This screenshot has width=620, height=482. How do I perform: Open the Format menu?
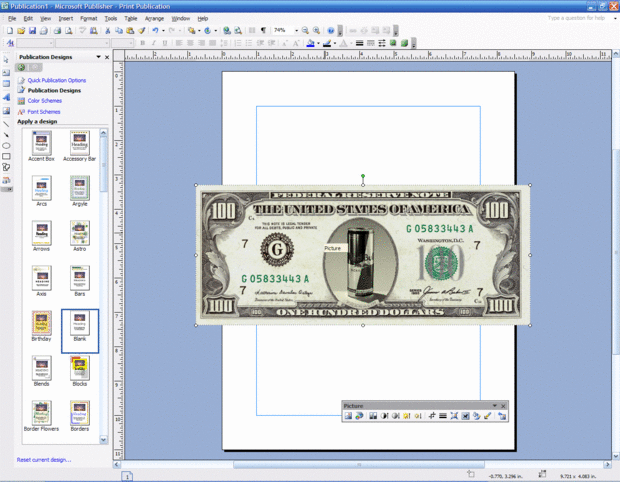pyautogui.click(x=89, y=18)
